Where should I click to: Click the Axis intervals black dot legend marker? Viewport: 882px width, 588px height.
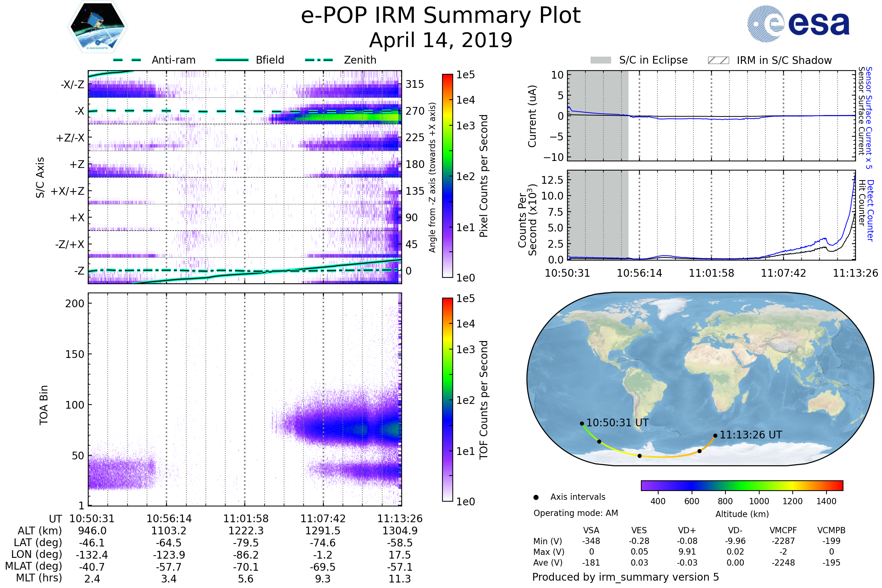536,497
